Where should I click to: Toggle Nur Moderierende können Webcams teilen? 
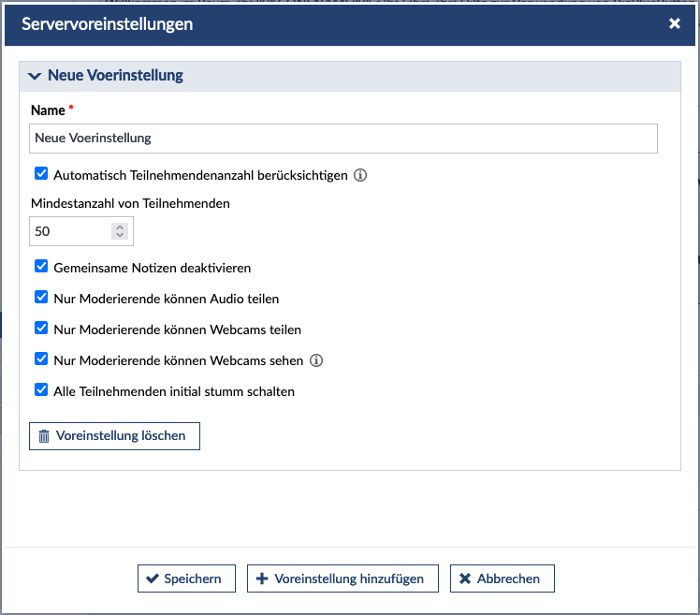point(41,329)
